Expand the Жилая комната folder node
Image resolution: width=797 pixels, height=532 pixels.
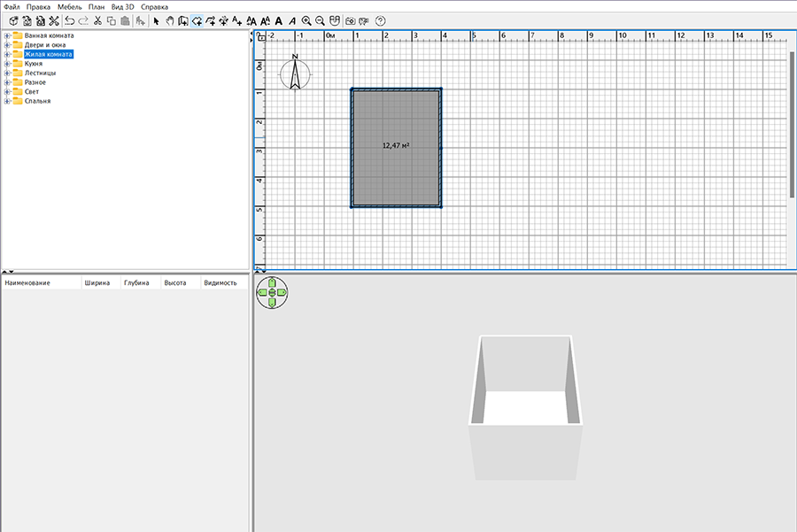click(7, 54)
